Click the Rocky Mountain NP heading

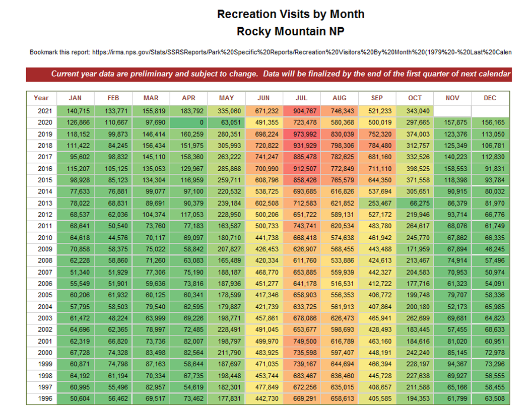click(291, 31)
